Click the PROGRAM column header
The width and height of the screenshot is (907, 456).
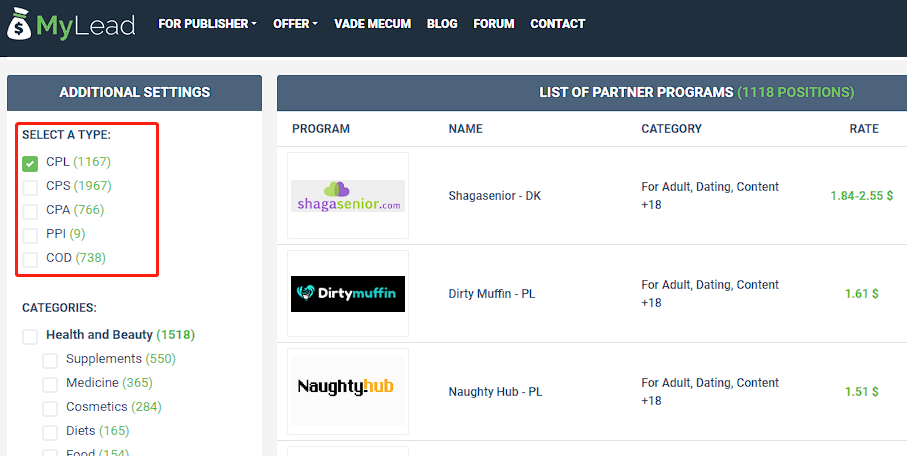coord(321,128)
